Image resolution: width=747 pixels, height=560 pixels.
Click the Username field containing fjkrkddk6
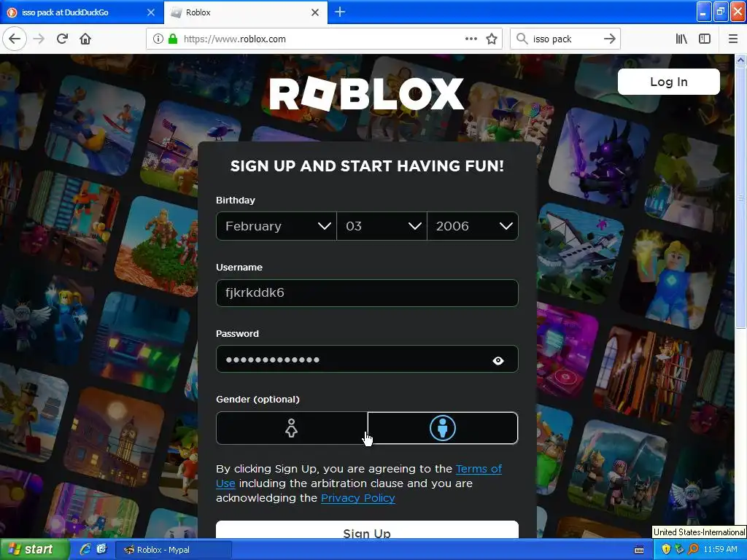(367, 293)
